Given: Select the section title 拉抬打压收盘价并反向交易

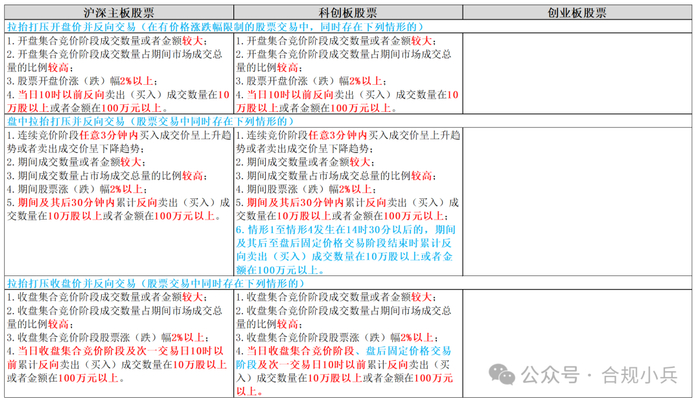Looking at the screenshot, I should (71, 283).
